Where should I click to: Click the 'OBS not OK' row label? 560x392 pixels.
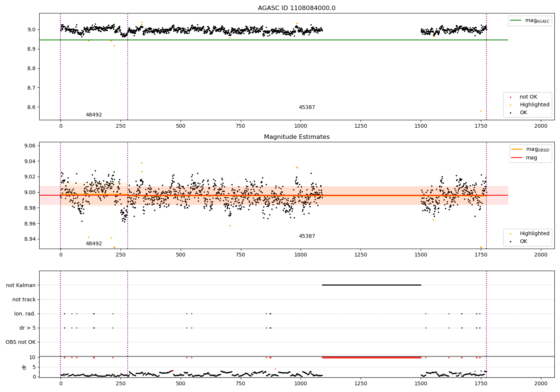(21, 342)
